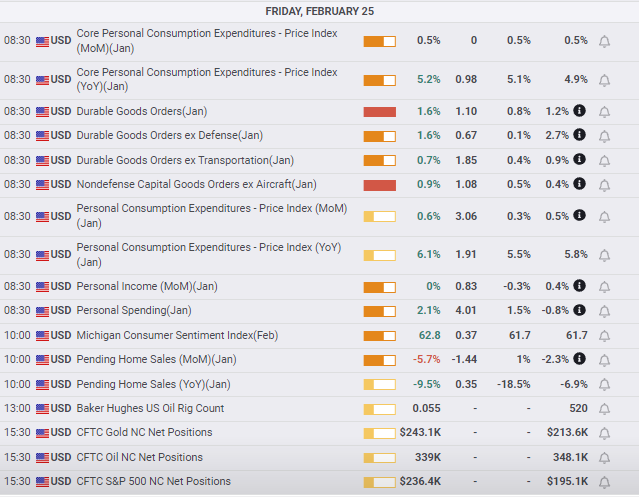The height and width of the screenshot is (497, 639).
Task: Toggle alert bell for Baker Hughes Oil Rig Count
Action: [x=604, y=409]
